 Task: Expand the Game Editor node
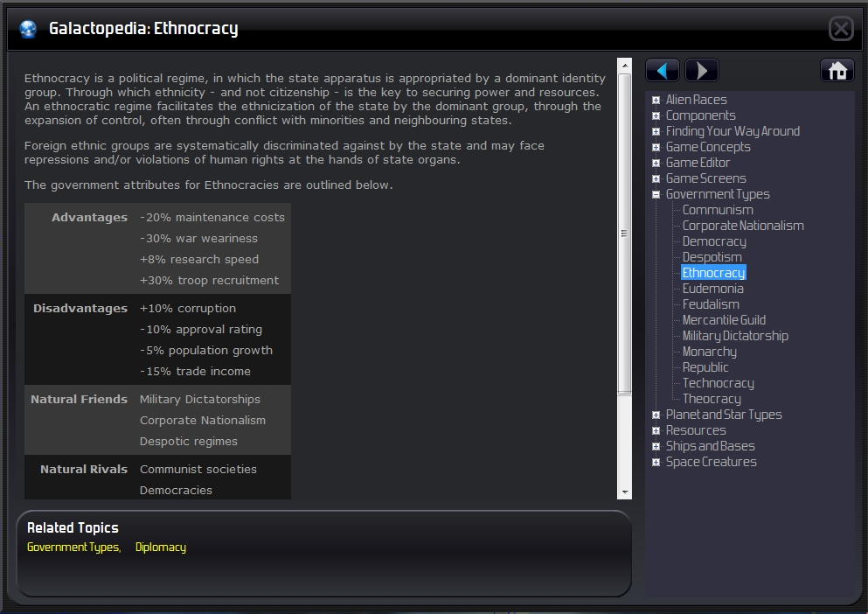(656, 163)
